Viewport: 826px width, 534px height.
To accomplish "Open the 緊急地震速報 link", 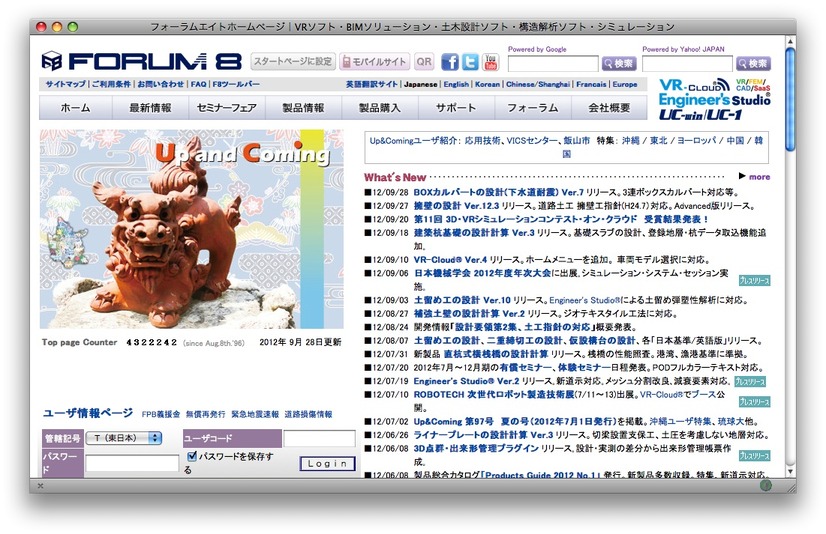I will 255,414.
